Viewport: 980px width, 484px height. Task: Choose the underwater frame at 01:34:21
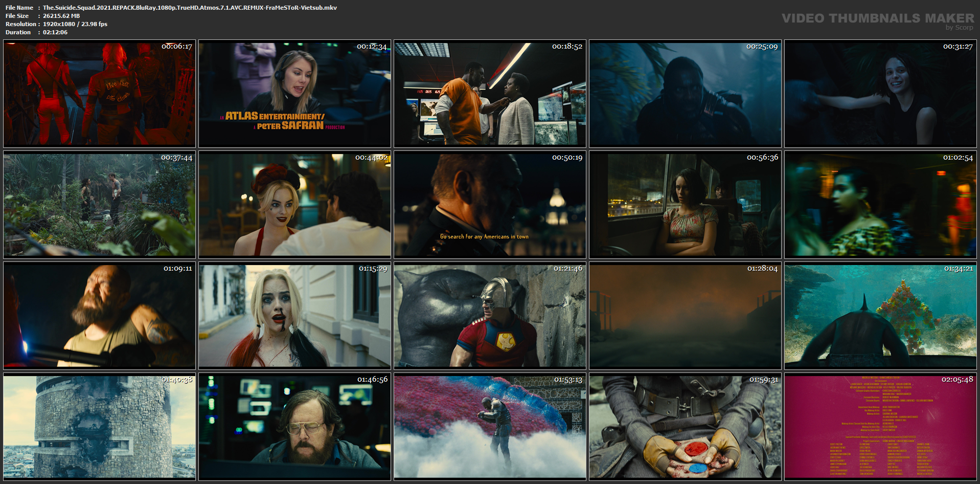pos(880,316)
